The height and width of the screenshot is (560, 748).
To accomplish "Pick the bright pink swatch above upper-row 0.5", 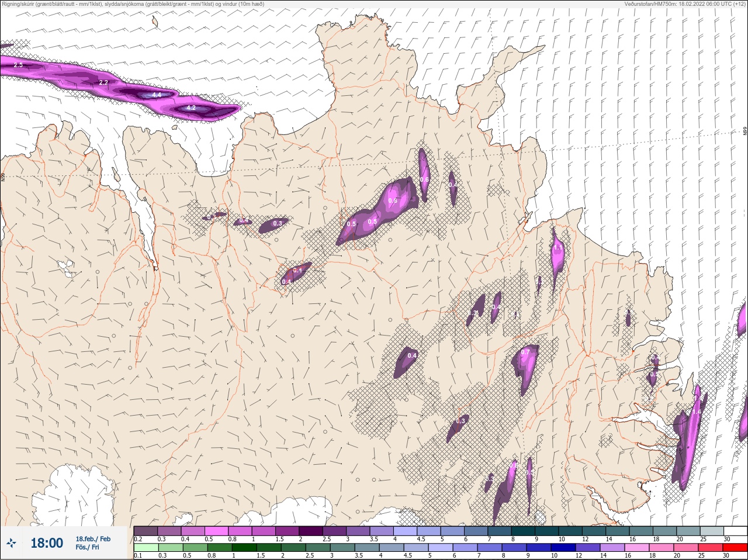I will coord(216,531).
